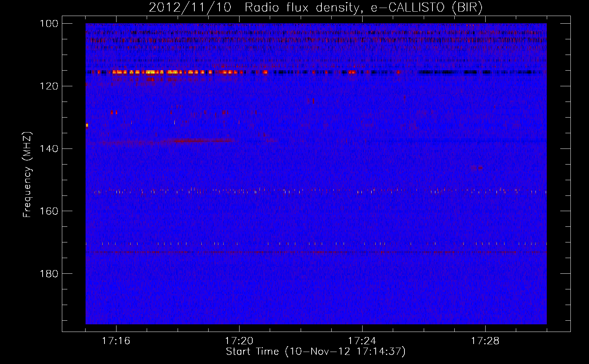This screenshot has width=589, height=364.
Task: Click the bright yellow burst band near 115 MHz
Action: point(178,72)
